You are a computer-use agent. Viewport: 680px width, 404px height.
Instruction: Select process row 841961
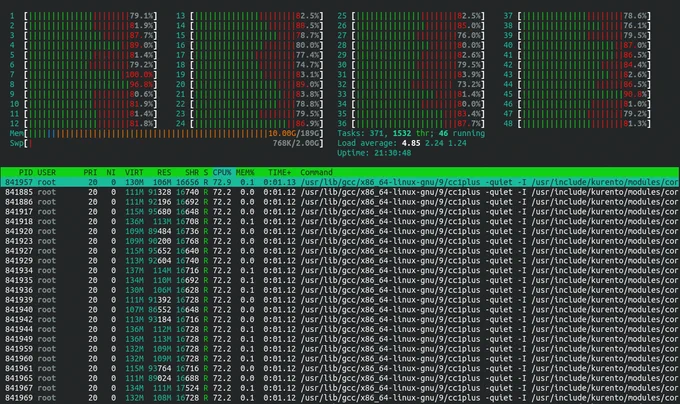pos(340,368)
